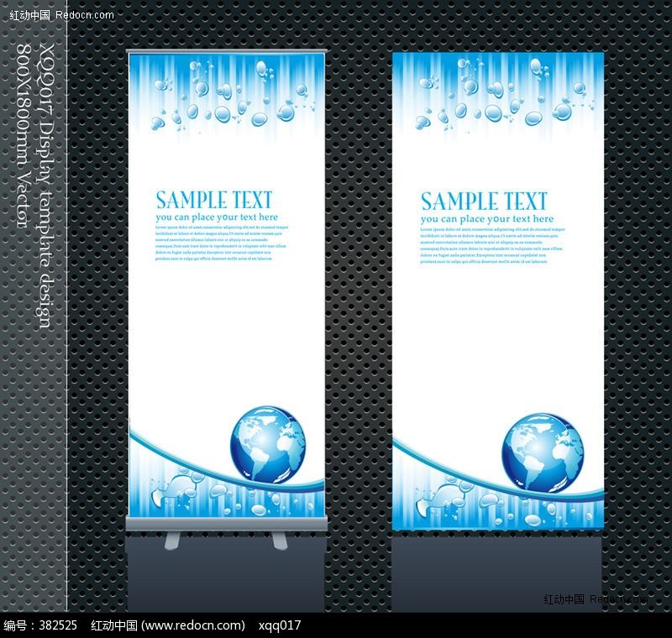This screenshot has width=672, height=638.
Task: Click the SAMPLE TEXT heading on the right banner
Action: (x=484, y=201)
